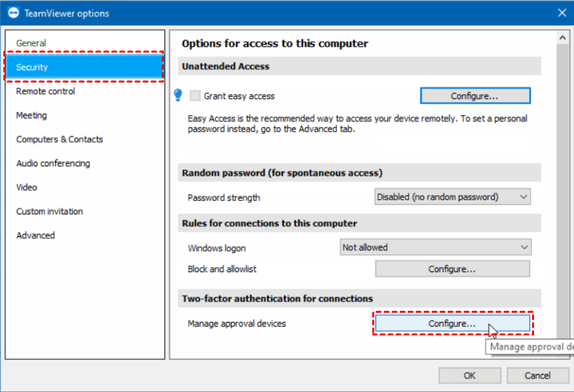
Task: Open the General options category
Action: tap(85, 43)
